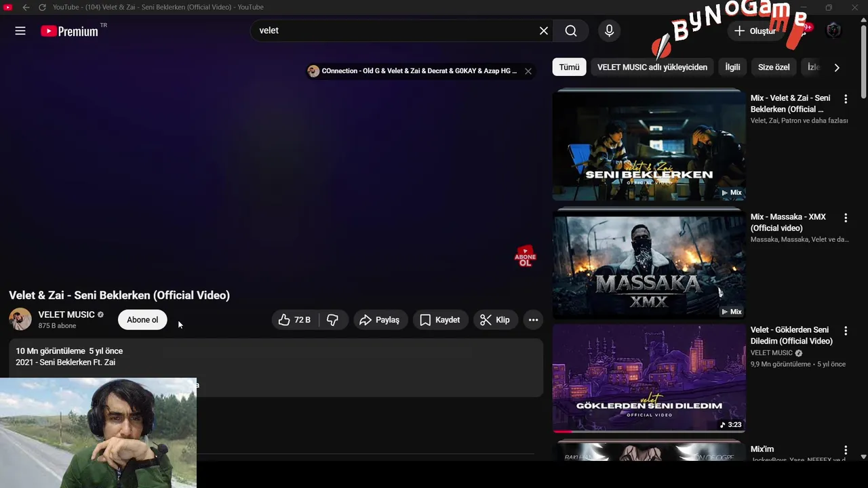Click '875 B abone' subscriber count
This screenshot has height=488, width=868.
(57, 326)
